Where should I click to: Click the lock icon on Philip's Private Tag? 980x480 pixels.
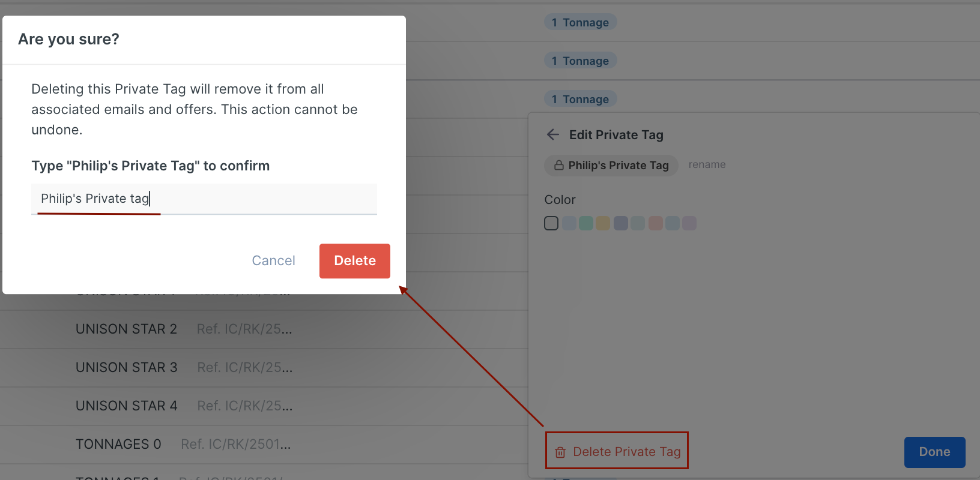click(x=559, y=166)
